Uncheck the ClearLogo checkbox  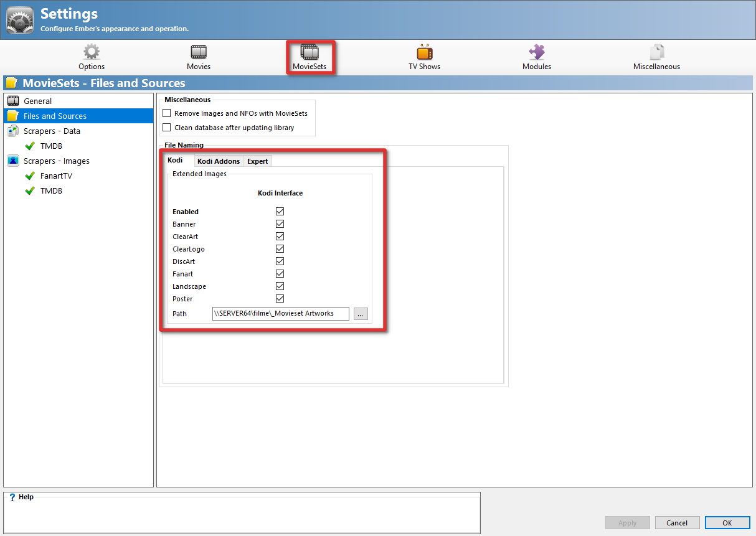coord(280,249)
